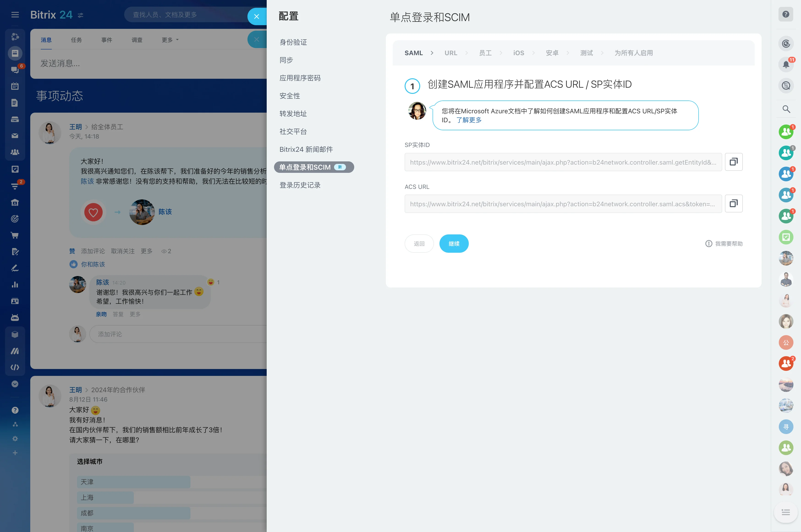Open online store cart icon
The height and width of the screenshot is (532, 801).
pos(15,235)
